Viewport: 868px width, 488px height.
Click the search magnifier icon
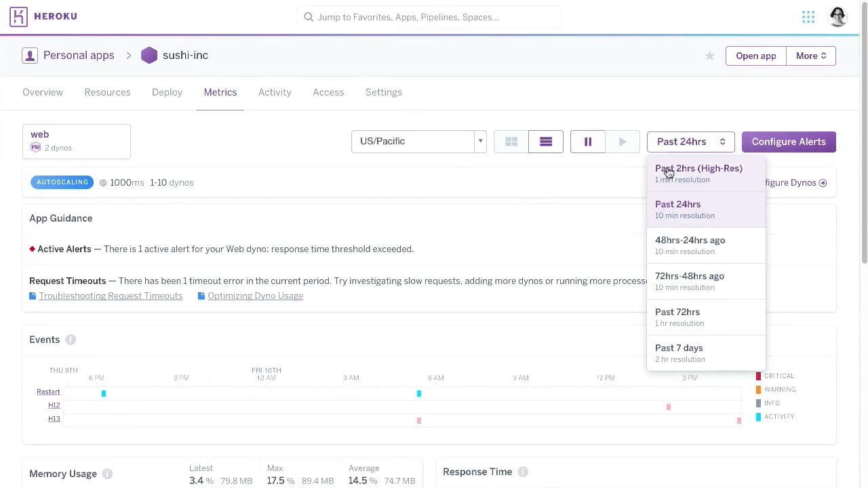coord(309,17)
